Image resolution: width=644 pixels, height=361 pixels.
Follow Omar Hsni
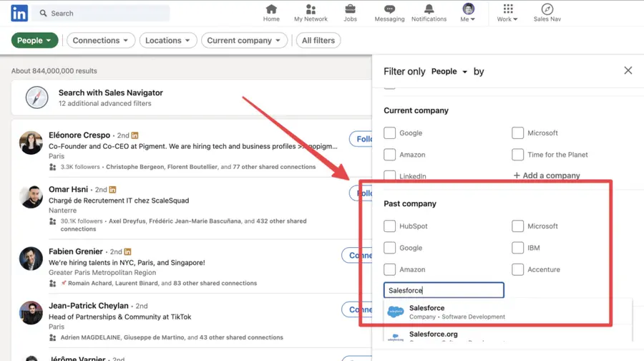(361, 193)
